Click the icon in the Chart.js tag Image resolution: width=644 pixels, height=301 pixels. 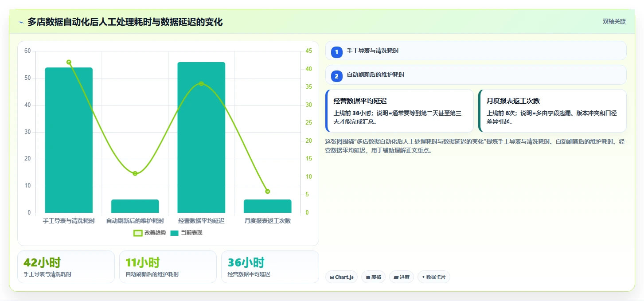tap(332, 277)
